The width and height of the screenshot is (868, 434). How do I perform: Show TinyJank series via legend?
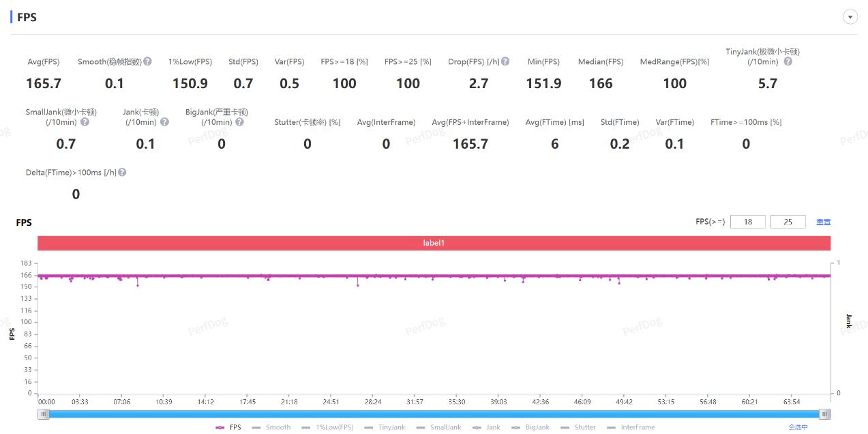385,427
